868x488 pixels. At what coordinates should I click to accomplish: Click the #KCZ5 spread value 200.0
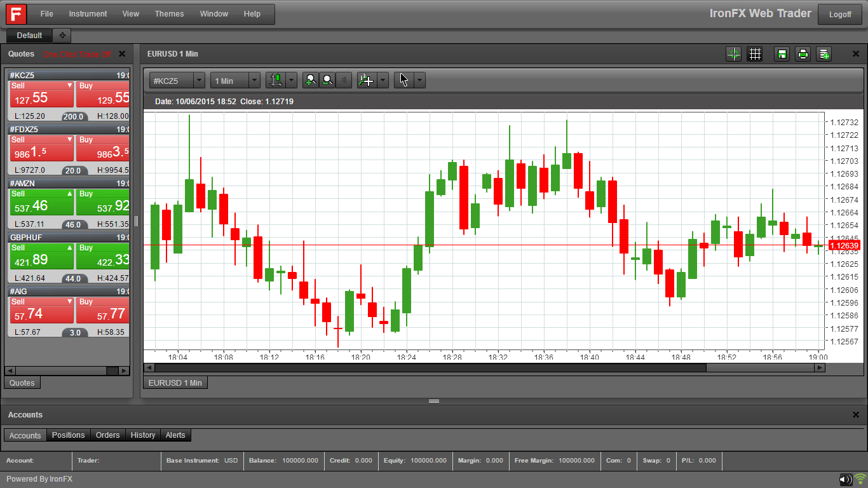[74, 116]
